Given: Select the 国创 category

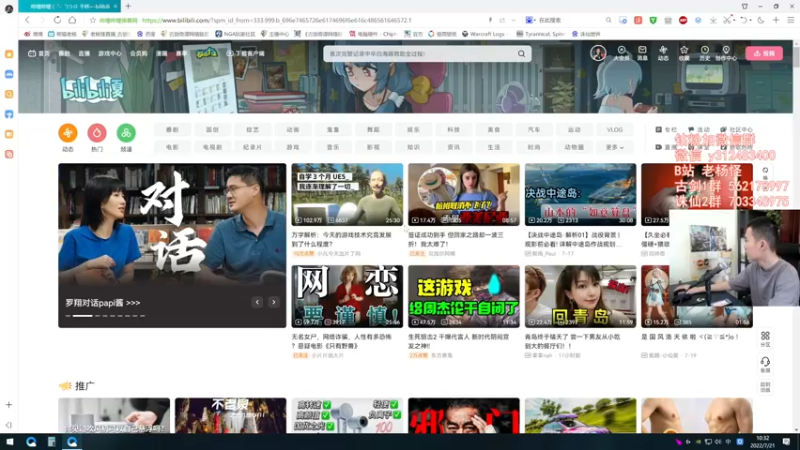Looking at the screenshot, I should pos(212,130).
